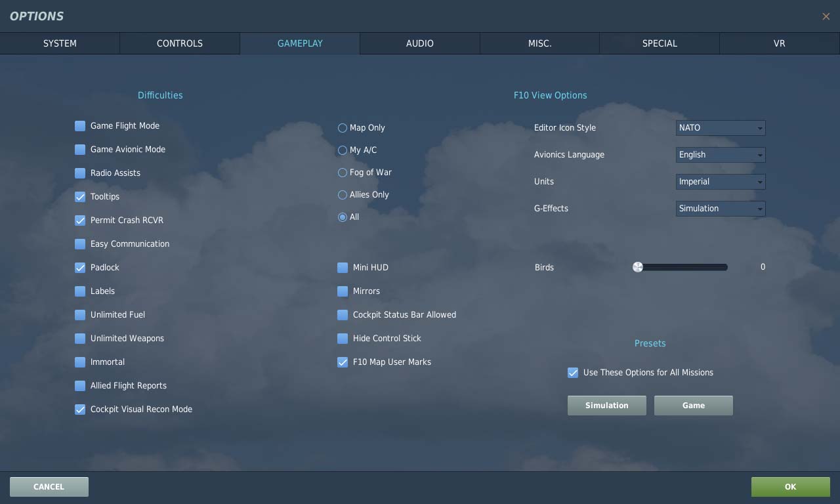Tick Unlimited Fuel checkbox

coord(80,315)
